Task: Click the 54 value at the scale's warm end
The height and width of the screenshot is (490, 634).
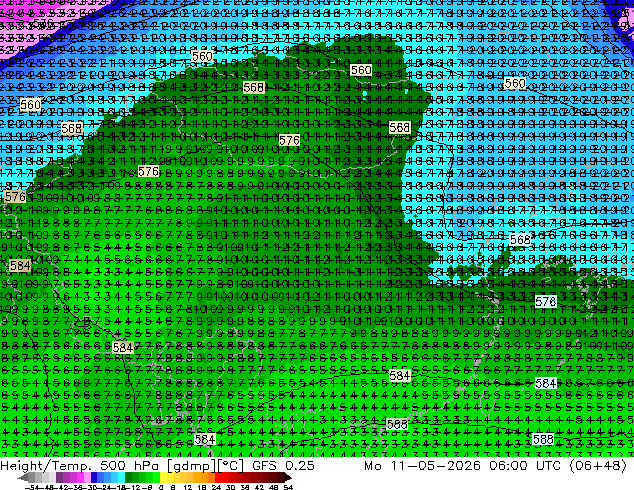Action: pos(288,487)
